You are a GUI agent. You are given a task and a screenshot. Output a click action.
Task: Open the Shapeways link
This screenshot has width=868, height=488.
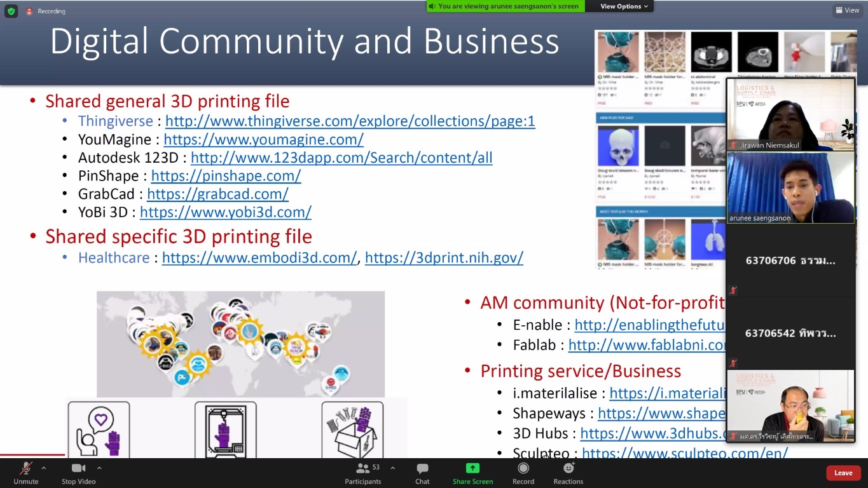[661, 414]
